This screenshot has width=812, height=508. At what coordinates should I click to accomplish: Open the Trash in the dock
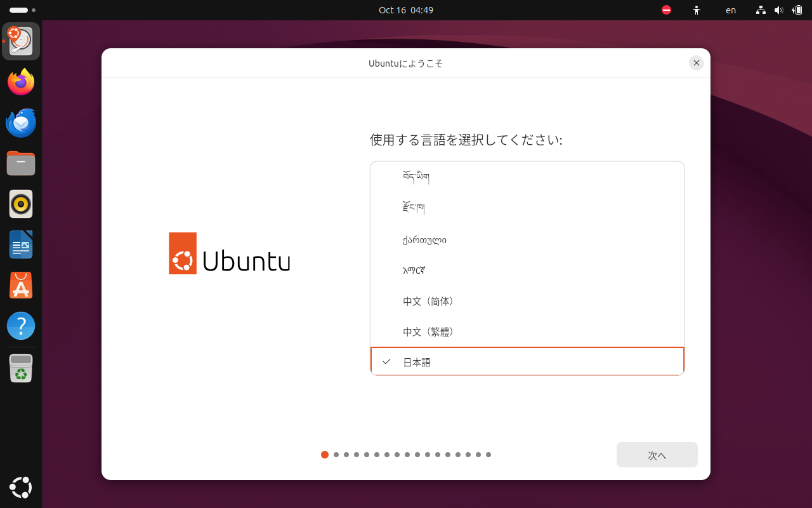[21, 369]
